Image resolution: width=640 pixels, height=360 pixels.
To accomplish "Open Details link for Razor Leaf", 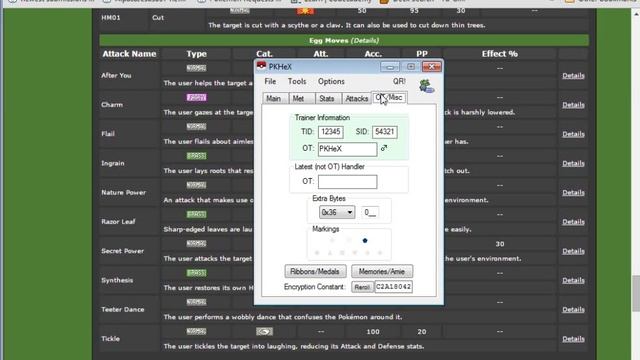I will 573,222.
